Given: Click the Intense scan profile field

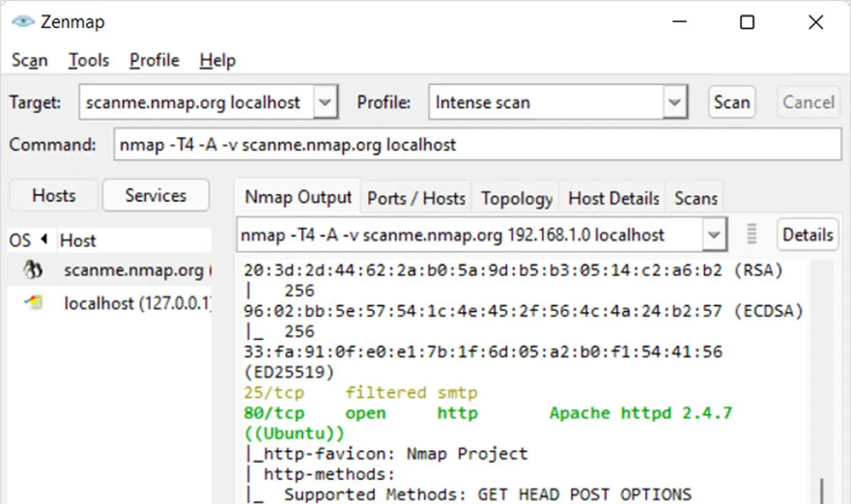Looking at the screenshot, I should coord(547,103).
